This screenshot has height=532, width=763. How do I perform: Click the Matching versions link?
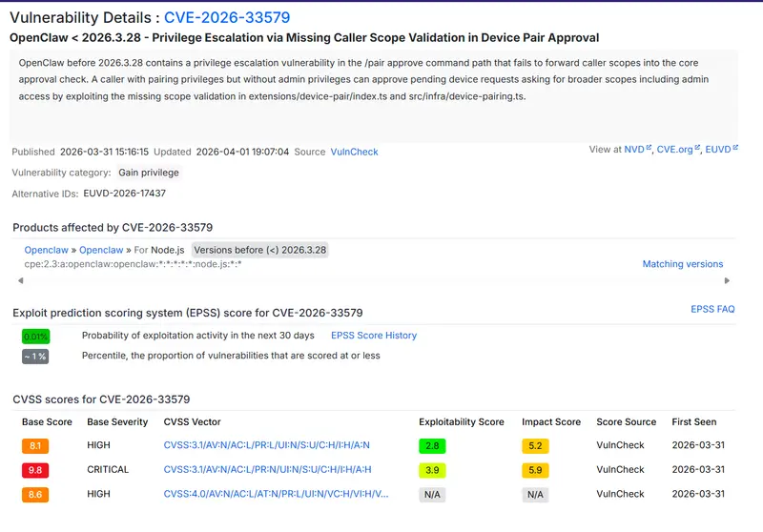(682, 264)
